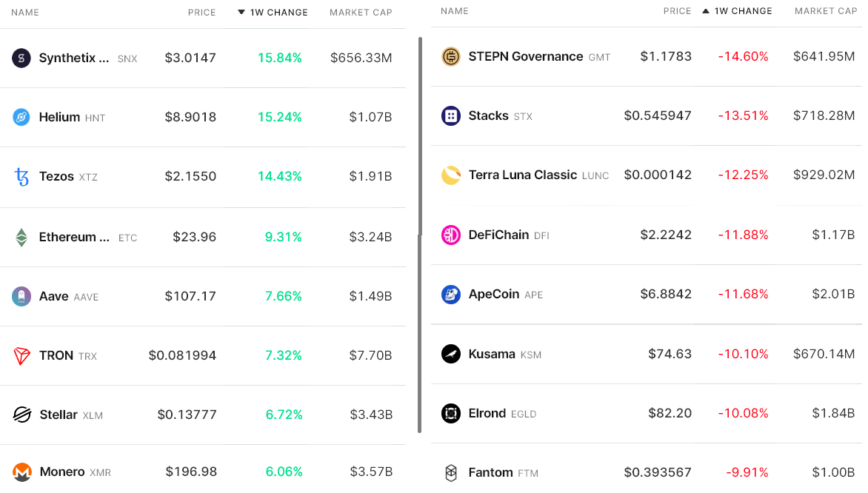
Task: Sort left table by Price column header
Action: click(201, 13)
